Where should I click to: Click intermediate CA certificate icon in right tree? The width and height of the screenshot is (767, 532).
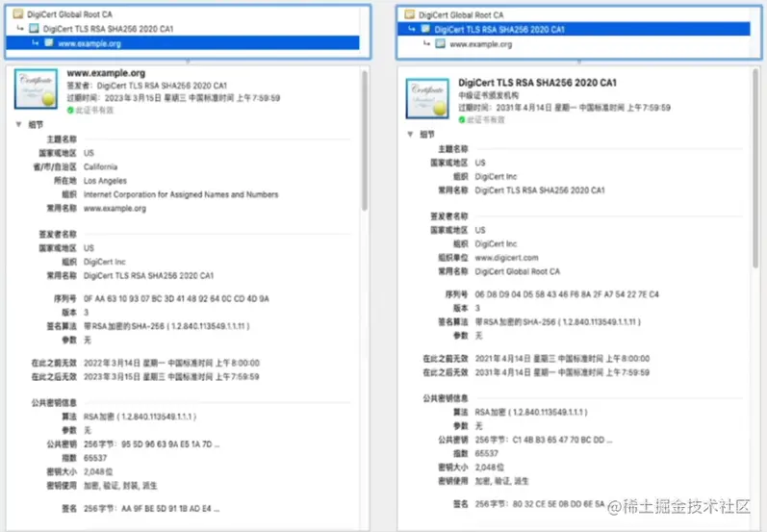click(x=425, y=29)
